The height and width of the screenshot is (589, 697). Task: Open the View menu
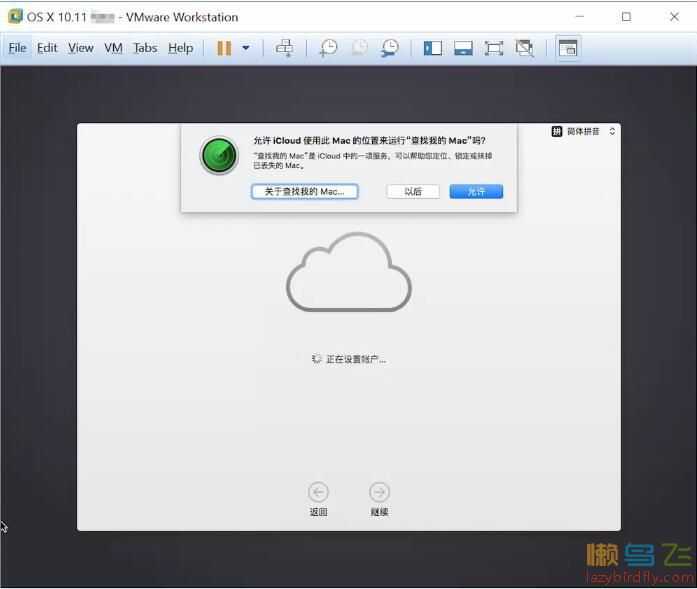[x=80, y=48]
